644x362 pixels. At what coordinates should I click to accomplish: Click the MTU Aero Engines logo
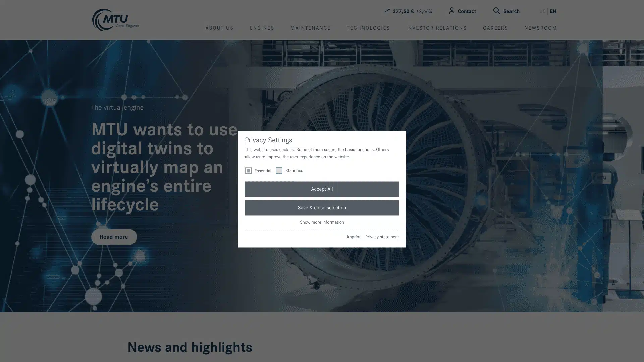[115, 20]
